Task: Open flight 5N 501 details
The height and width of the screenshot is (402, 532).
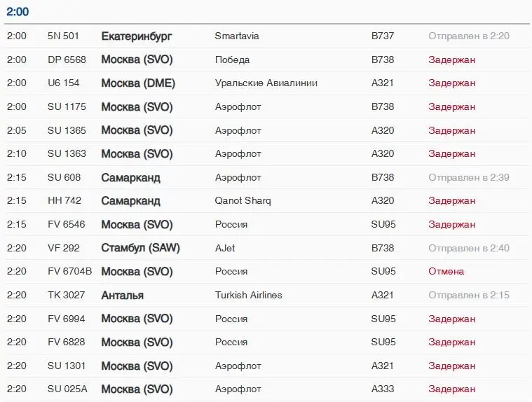Action: [x=63, y=36]
